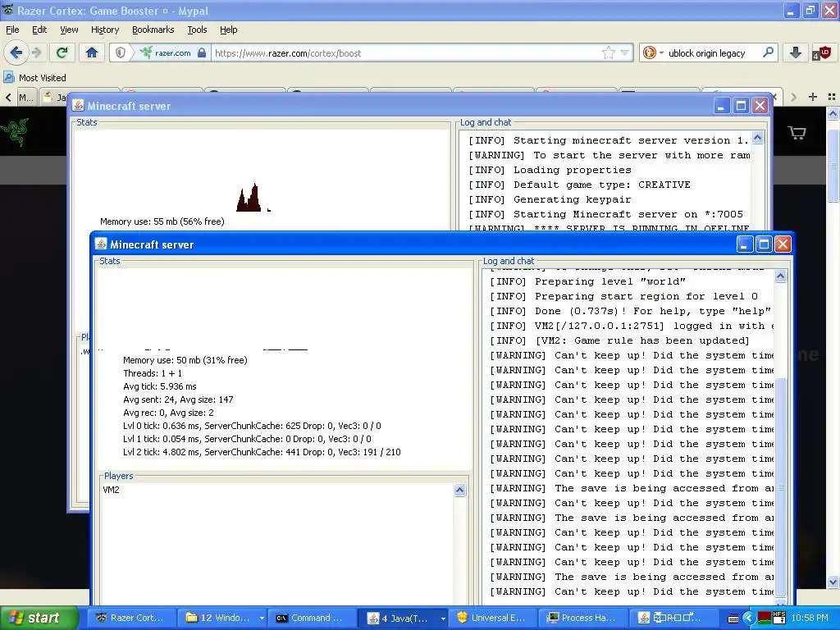Click the browser page scrollbar up arrow
Viewport: 840px width, 630px height.
click(833, 113)
